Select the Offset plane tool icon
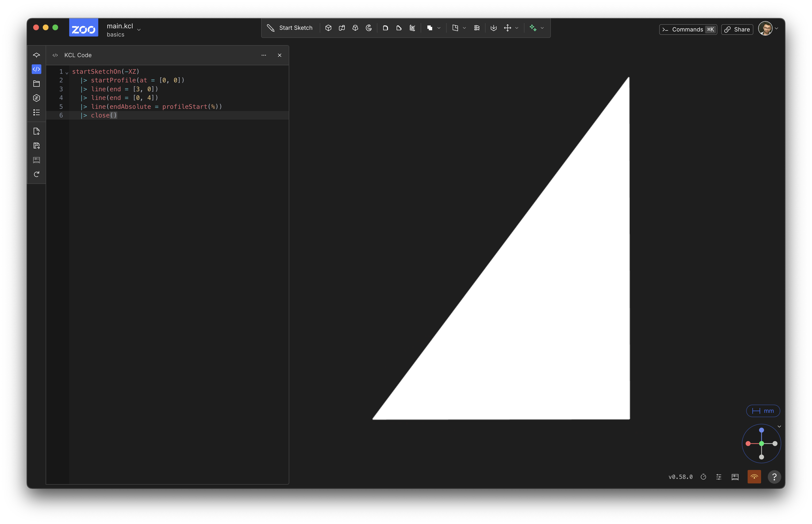This screenshot has width=812, height=524. pos(455,28)
